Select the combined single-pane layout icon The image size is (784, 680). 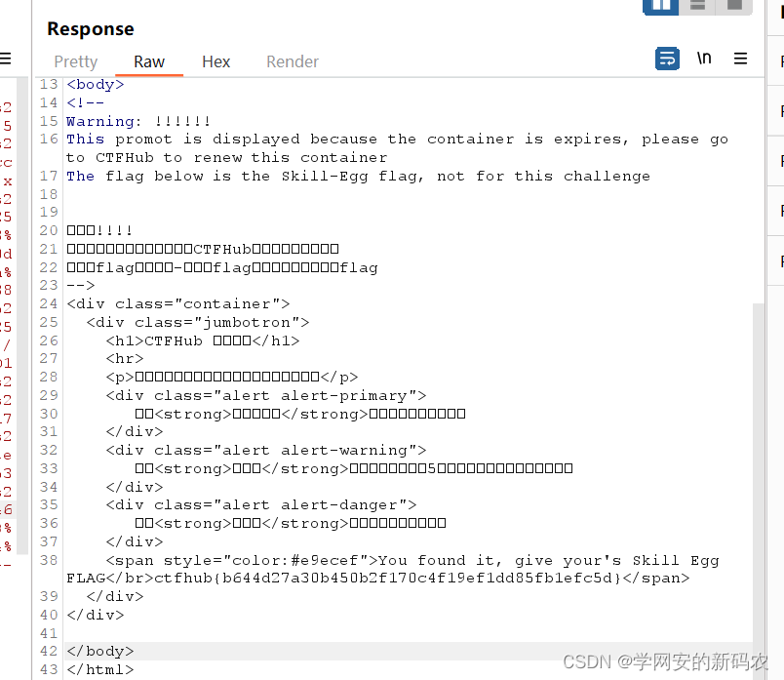[734, 6]
